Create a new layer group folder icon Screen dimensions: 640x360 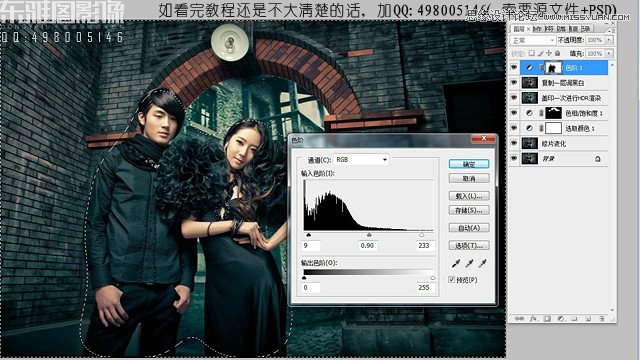coord(574,318)
